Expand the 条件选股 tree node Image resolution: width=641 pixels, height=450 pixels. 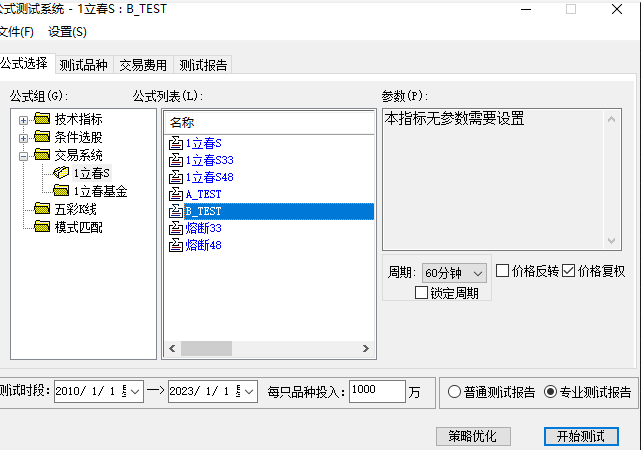23,138
